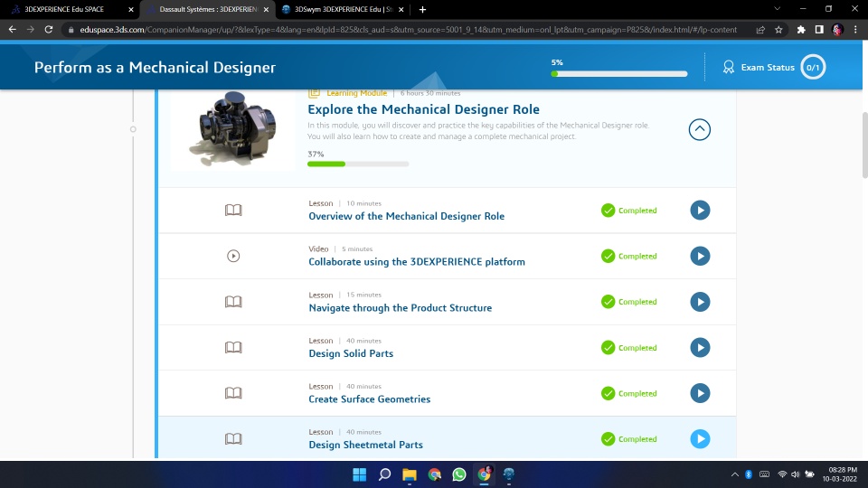The image size is (868, 488).
Task: Open Navigate through the Product Structure title
Action: tap(400, 307)
